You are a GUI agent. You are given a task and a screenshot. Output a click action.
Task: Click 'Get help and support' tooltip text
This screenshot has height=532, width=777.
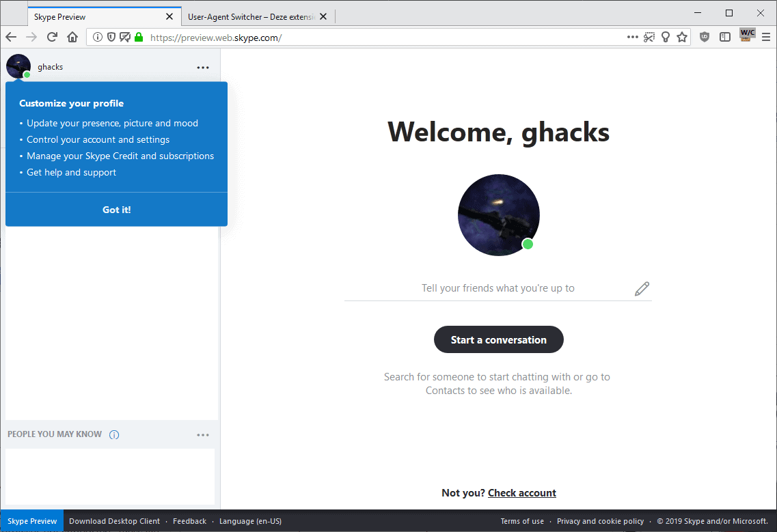coord(71,172)
